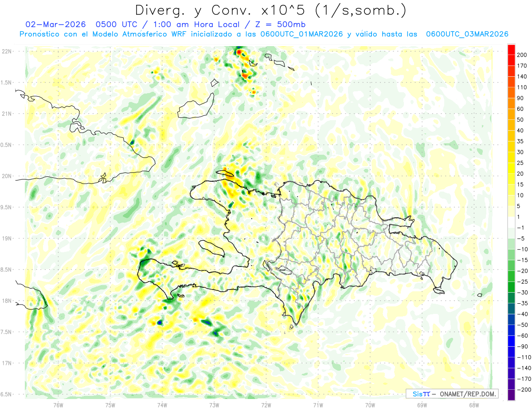Click the '71W' longitude label

[318, 404]
